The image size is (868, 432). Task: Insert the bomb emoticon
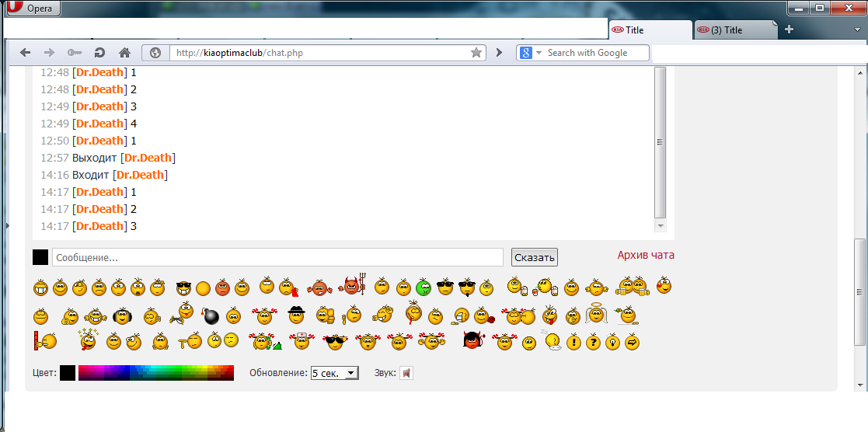(211, 316)
